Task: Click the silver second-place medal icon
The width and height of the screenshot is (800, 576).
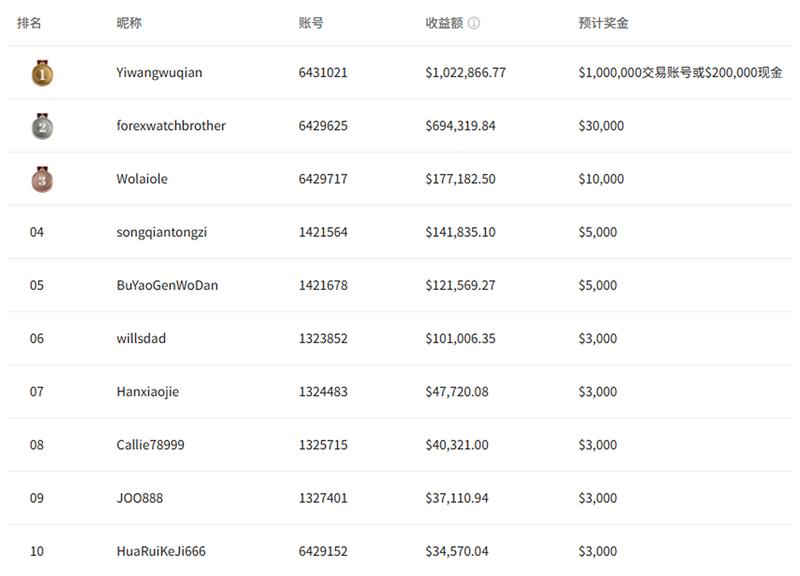Action: click(x=42, y=127)
